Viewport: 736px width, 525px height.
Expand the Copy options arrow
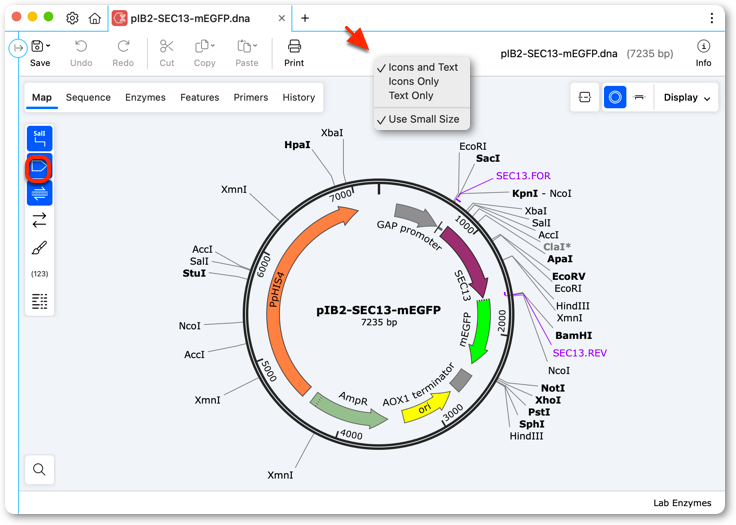pos(213,46)
